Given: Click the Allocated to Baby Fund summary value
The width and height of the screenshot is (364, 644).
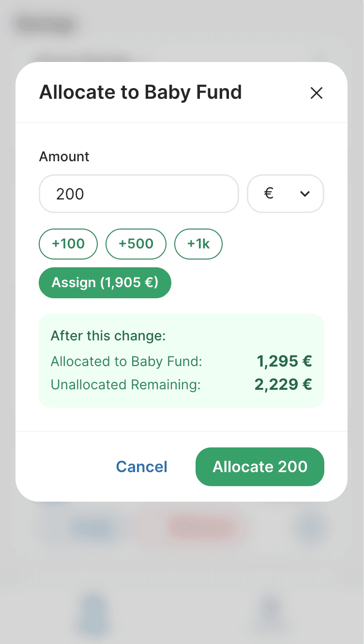Looking at the screenshot, I should [284, 361].
